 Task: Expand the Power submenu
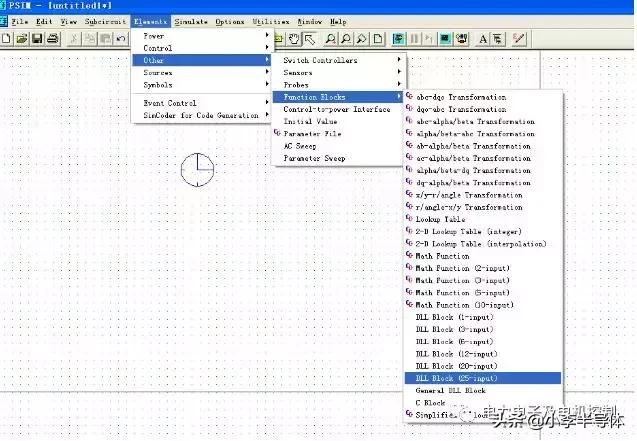pyautogui.click(x=201, y=36)
